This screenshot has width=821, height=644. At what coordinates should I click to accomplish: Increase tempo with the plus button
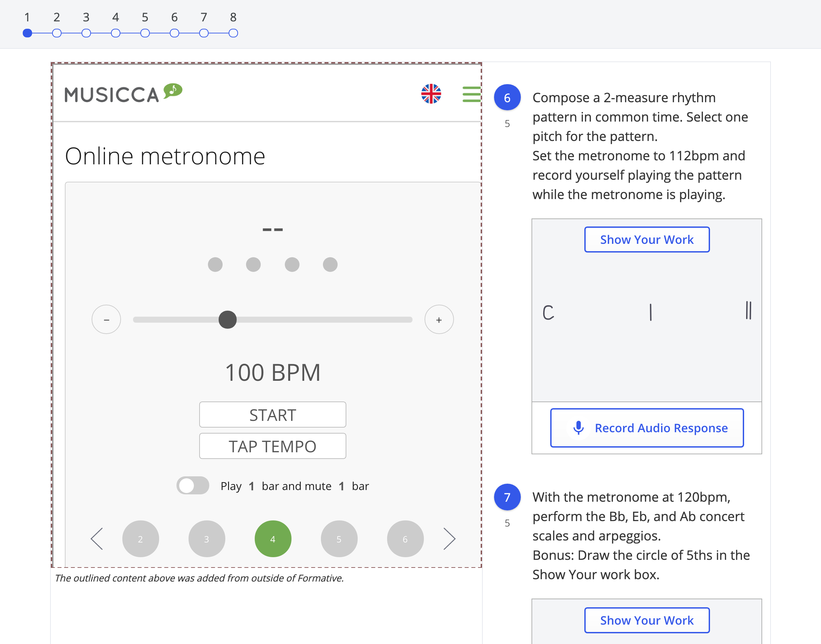click(x=439, y=320)
